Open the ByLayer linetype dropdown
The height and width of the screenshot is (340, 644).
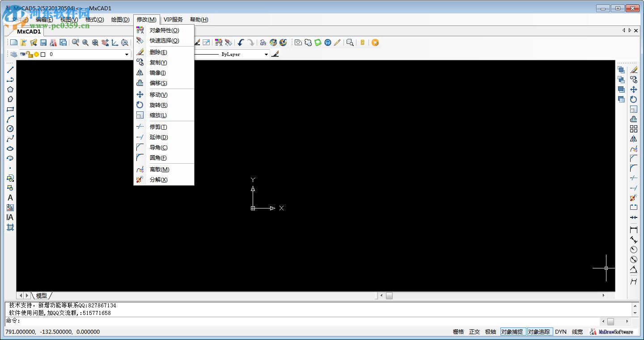click(x=266, y=55)
